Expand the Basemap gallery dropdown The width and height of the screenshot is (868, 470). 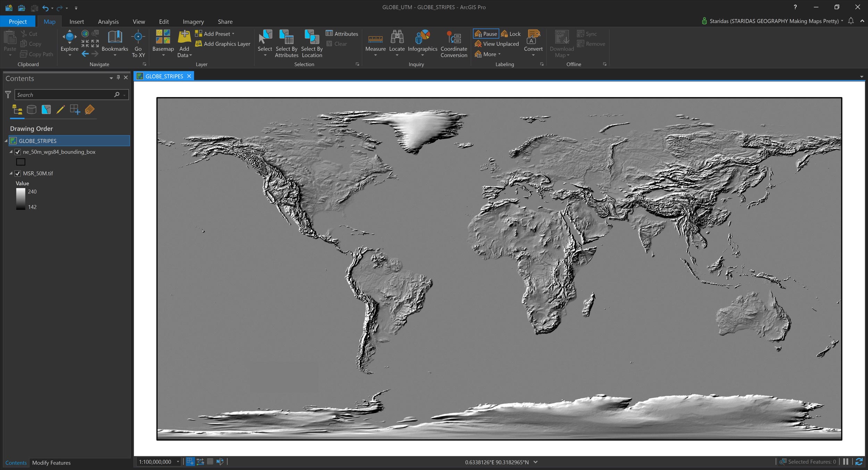163,55
